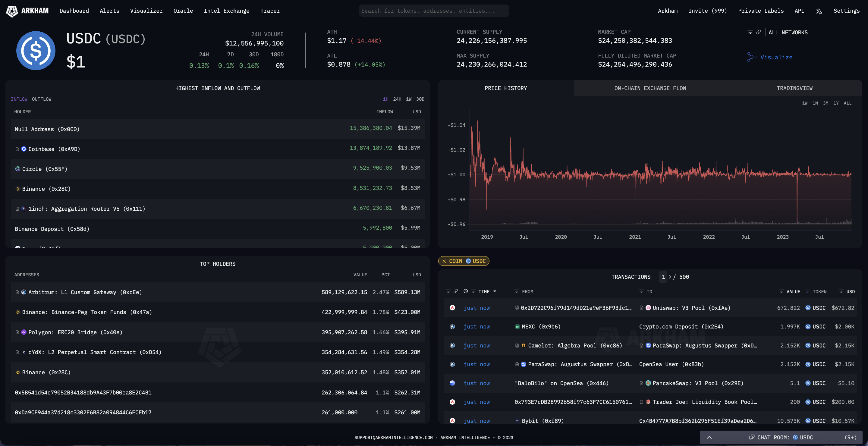The height and width of the screenshot is (446, 868).
Task: Switch to the On-Chain Exchange Flow tab
Action: click(x=650, y=88)
